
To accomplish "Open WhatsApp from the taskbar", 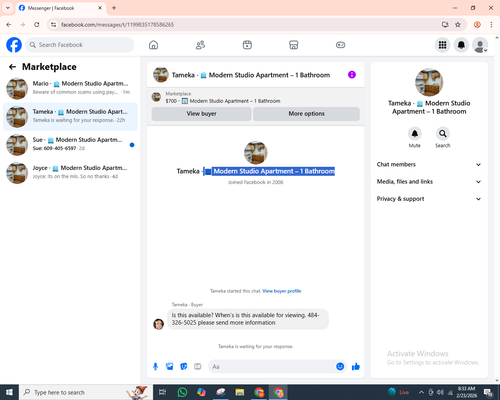I will click(182, 392).
